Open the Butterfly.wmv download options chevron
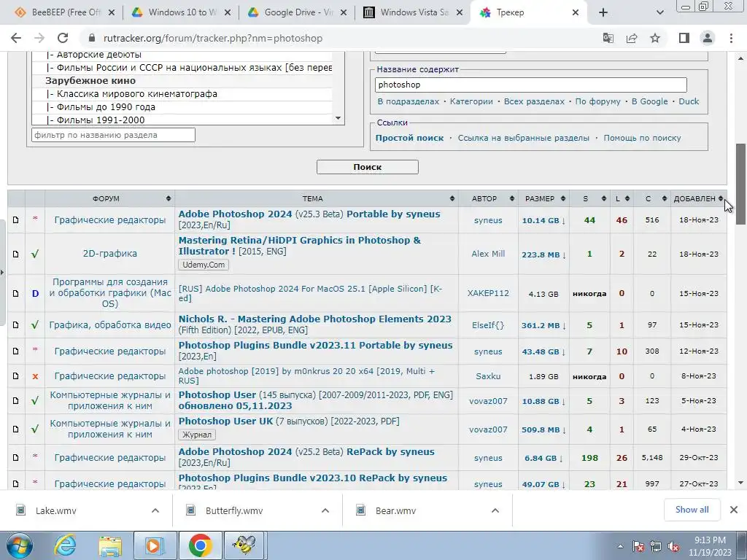The image size is (747, 560). [325, 510]
